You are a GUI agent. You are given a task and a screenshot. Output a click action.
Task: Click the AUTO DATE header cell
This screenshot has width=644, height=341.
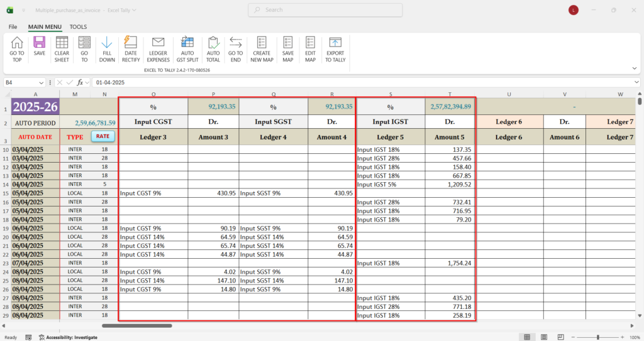(x=35, y=137)
